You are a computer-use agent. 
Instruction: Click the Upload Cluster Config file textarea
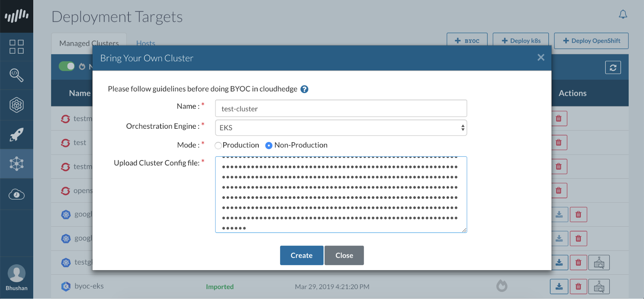click(341, 194)
